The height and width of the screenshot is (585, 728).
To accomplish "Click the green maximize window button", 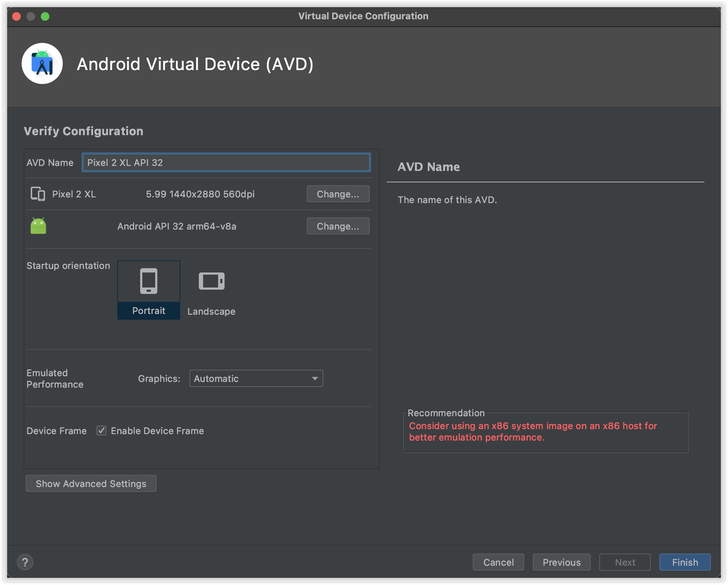I will (x=45, y=16).
